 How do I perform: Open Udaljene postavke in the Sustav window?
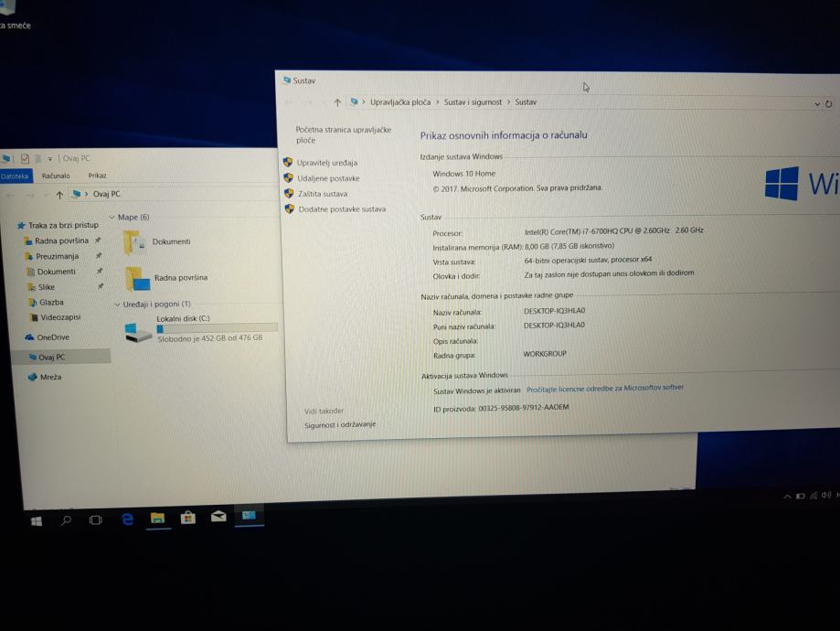(328, 178)
